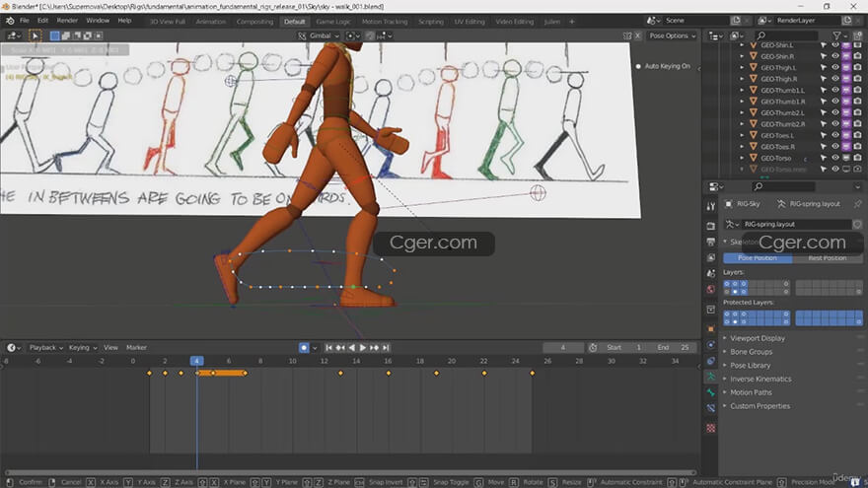Open the Texture properties tab icon
This screenshot has width=868, height=488.
tap(711, 428)
